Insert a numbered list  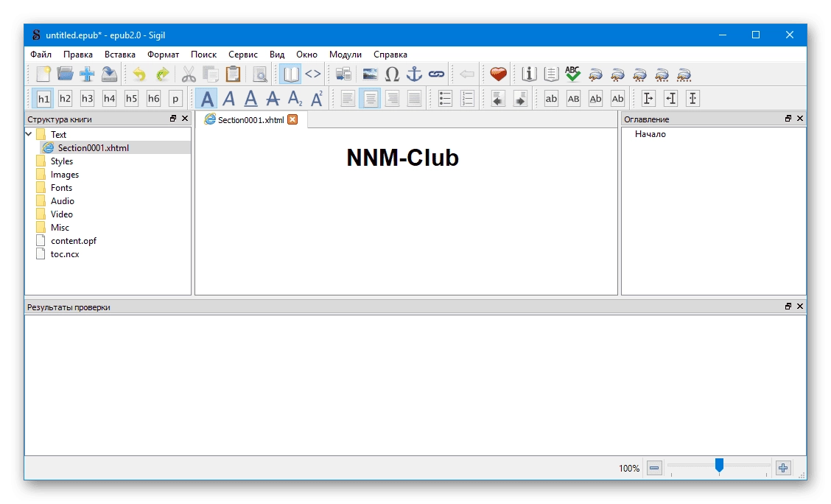[x=467, y=99]
